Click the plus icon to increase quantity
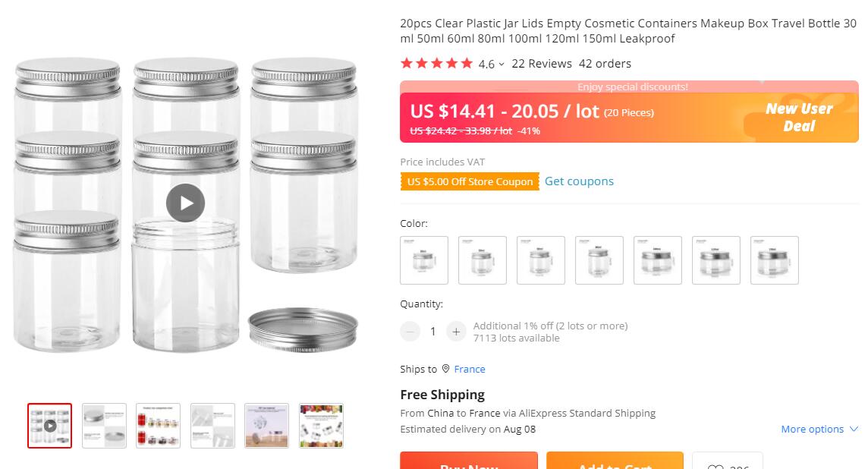The height and width of the screenshot is (469, 868). click(456, 331)
